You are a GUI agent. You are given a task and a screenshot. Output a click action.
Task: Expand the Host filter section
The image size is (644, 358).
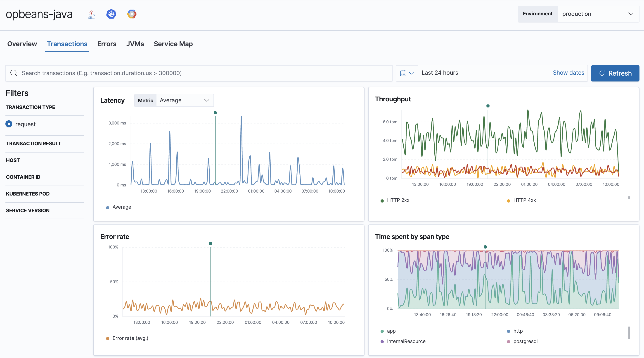coord(13,160)
